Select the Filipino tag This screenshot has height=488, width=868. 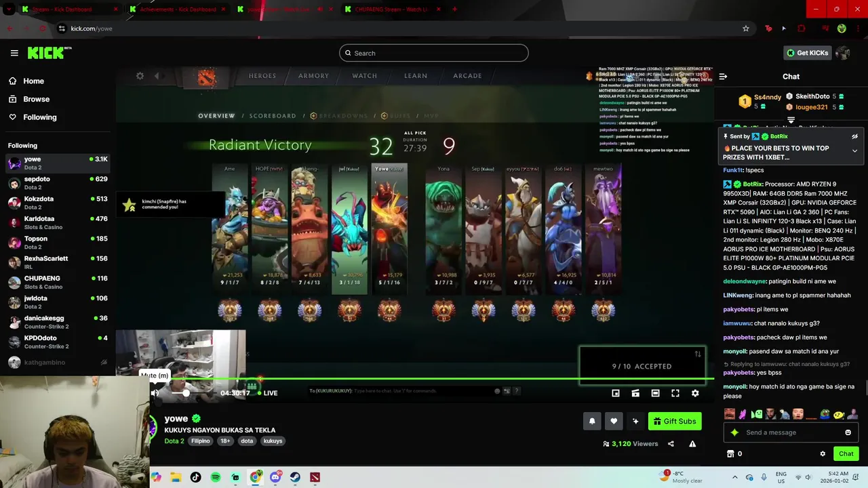tap(200, 441)
